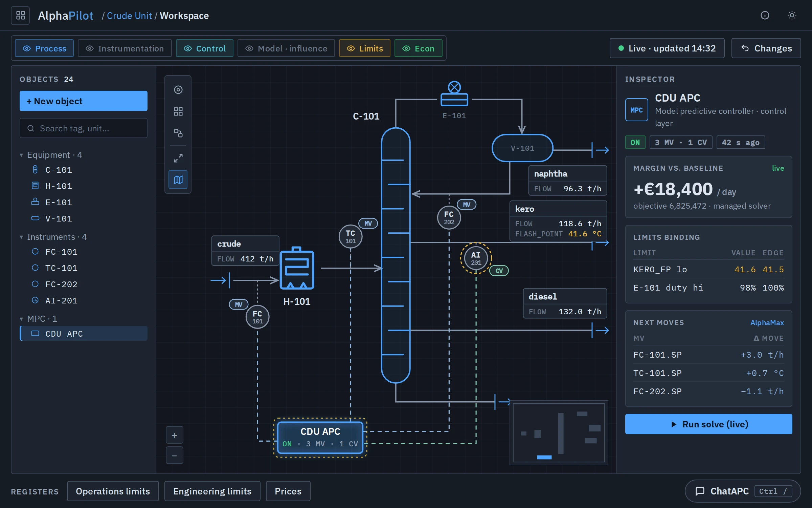The height and width of the screenshot is (508, 812).
Task: Go to Crude Unit breadcrumb
Action: coord(129,16)
